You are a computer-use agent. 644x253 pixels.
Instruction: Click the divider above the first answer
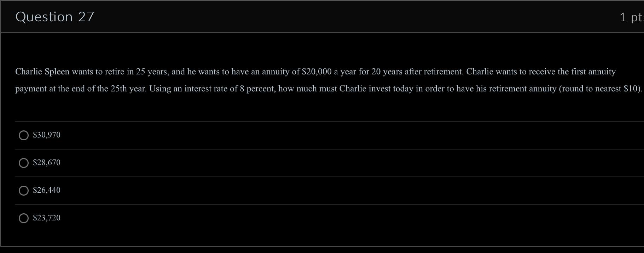click(x=318, y=121)
